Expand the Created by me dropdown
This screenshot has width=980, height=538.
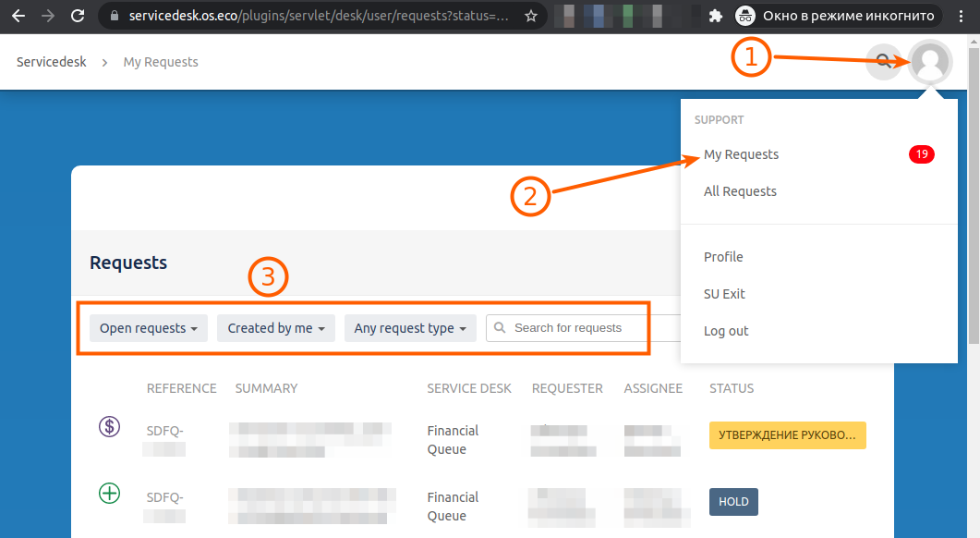click(276, 328)
